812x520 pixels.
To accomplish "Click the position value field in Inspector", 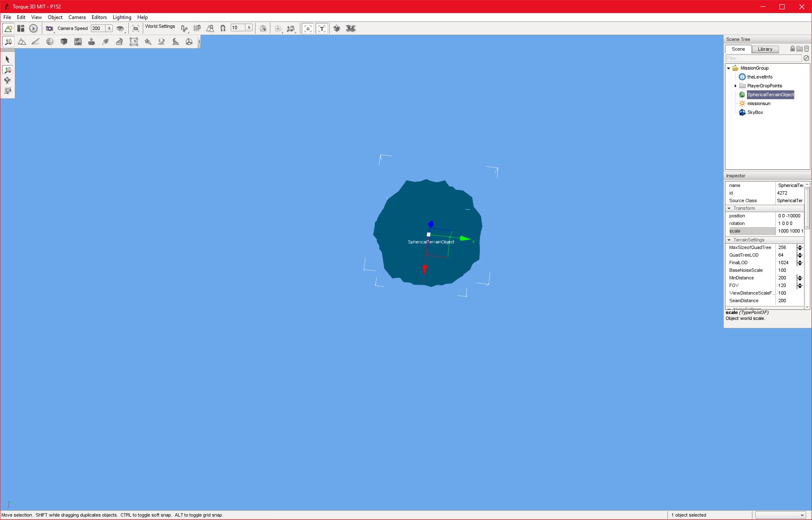I will tap(790, 216).
